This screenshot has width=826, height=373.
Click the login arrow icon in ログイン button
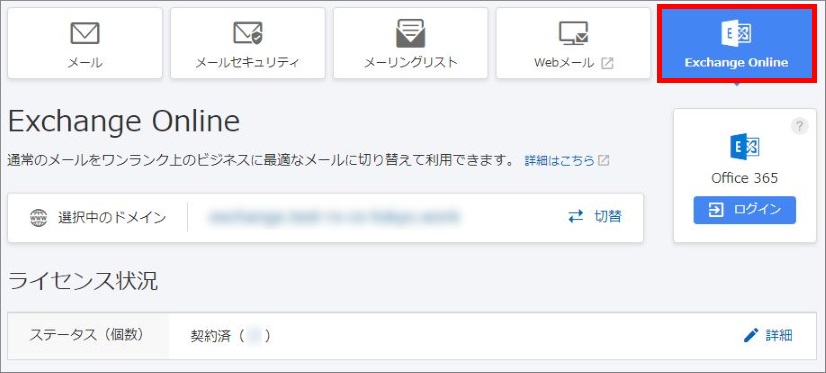click(x=716, y=210)
